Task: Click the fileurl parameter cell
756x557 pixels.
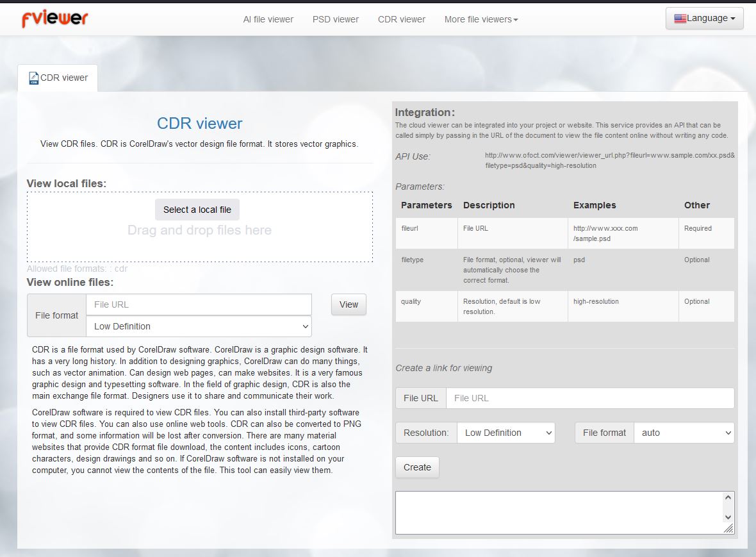Action: (x=427, y=233)
